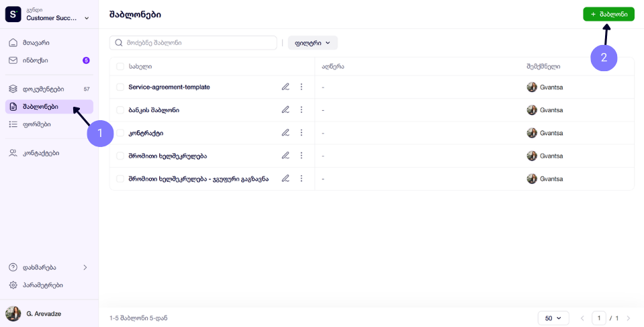Expand the დახმარება submenu chevron
Image resolution: width=644 pixels, height=327 pixels.
(85, 267)
